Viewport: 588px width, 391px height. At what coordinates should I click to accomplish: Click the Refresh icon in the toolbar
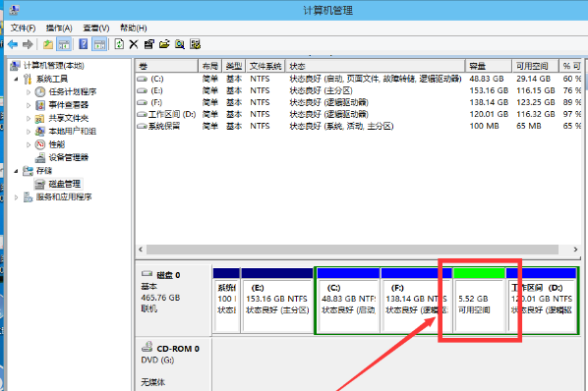(x=119, y=44)
